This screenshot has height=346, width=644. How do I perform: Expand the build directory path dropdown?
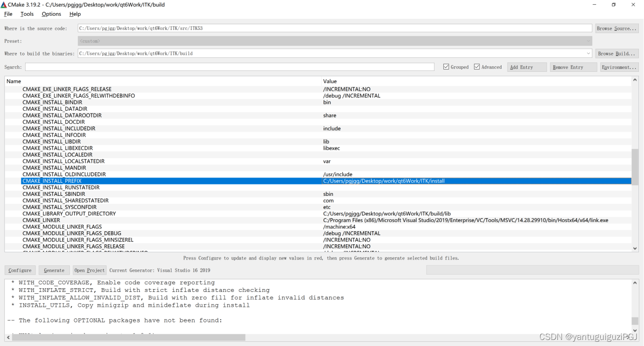(x=588, y=53)
